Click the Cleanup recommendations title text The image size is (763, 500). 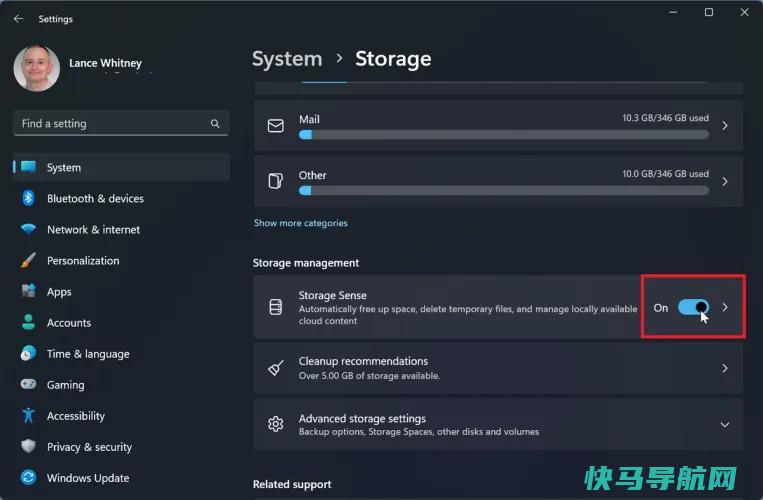363,361
